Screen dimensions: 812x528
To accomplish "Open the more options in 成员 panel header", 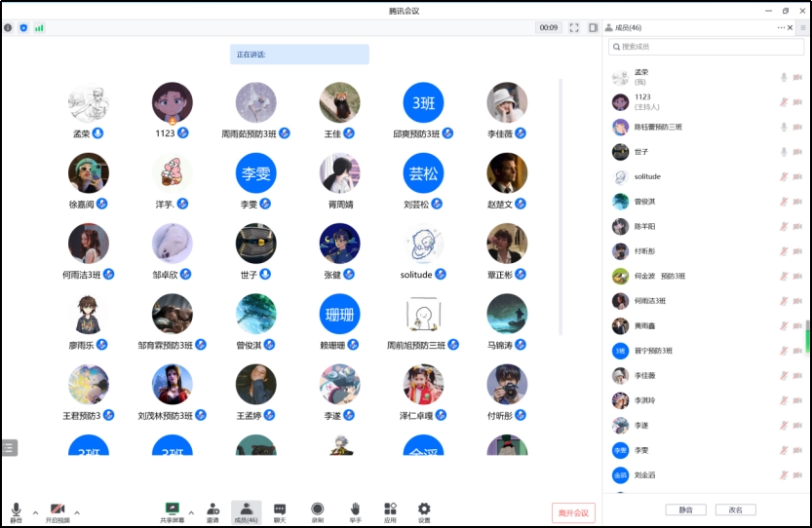I will [781, 27].
